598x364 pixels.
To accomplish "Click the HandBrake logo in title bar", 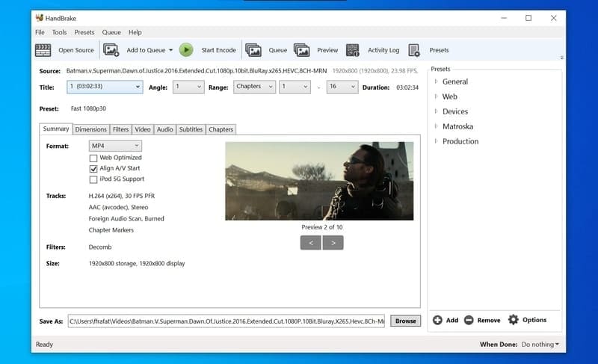I will tap(40, 18).
